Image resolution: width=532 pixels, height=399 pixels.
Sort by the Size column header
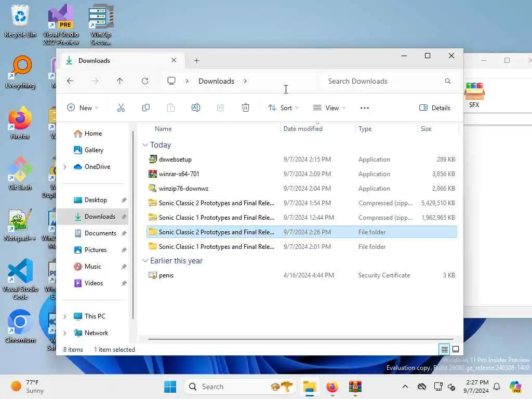437,129
